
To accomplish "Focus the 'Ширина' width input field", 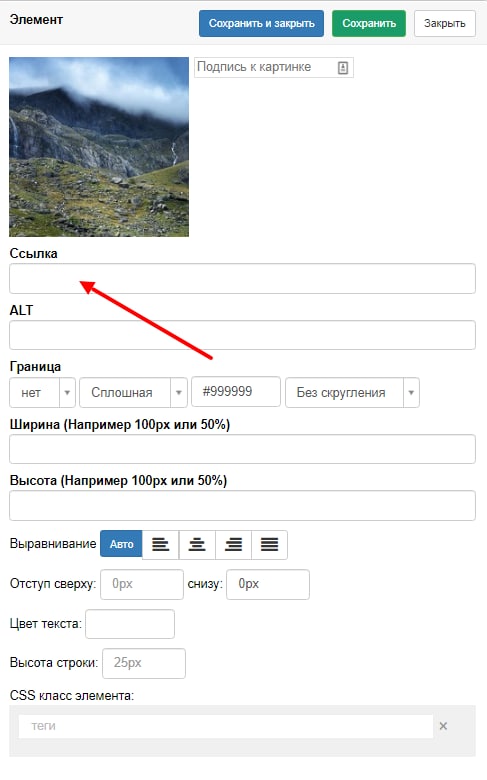I will [x=242, y=449].
